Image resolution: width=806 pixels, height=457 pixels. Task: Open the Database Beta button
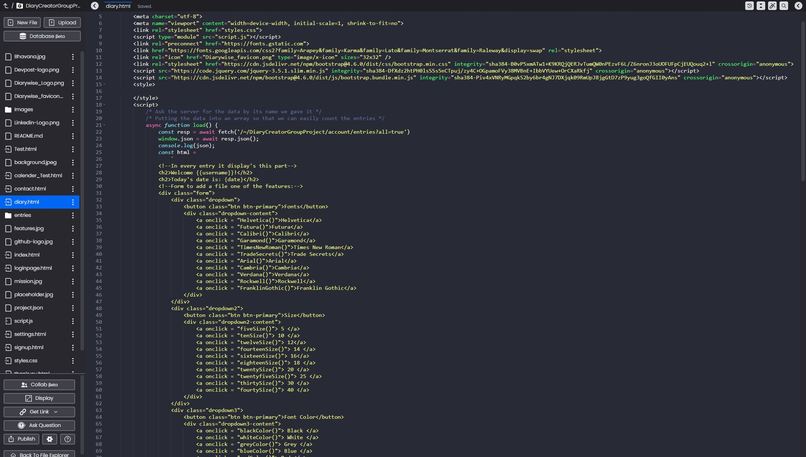pos(42,36)
